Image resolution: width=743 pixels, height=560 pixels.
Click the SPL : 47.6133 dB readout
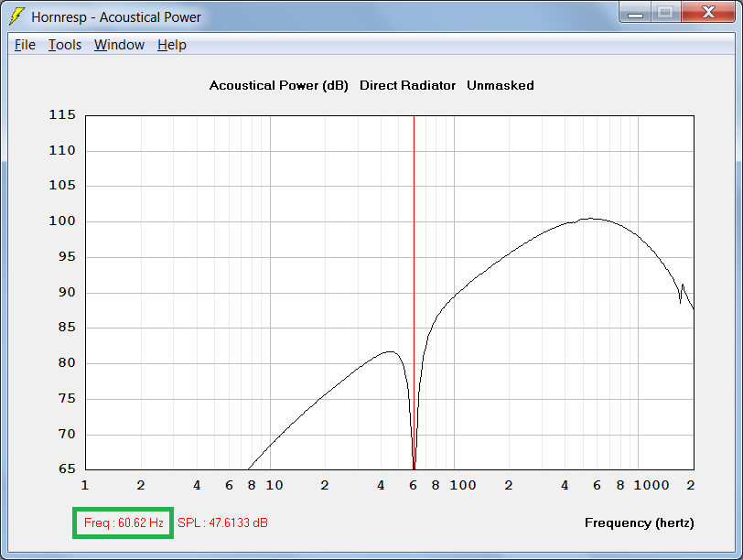222,522
